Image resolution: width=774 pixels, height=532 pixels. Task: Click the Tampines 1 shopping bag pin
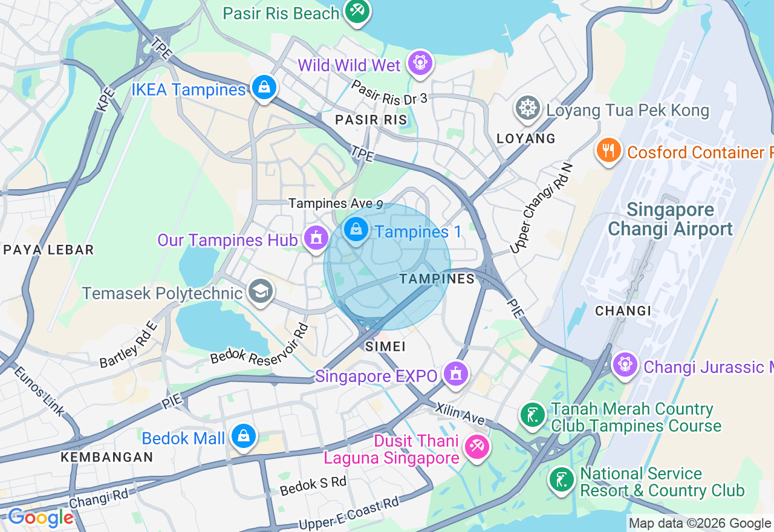click(357, 230)
